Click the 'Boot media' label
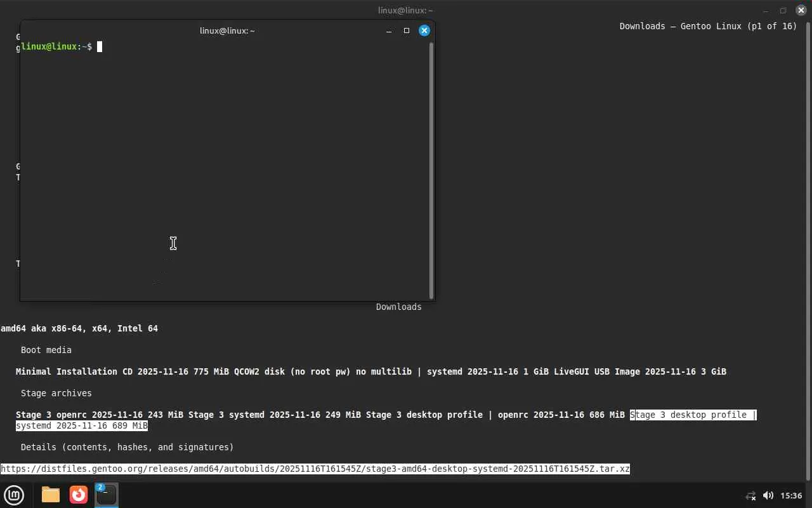Viewport: 812px width, 508px height. 46,350
